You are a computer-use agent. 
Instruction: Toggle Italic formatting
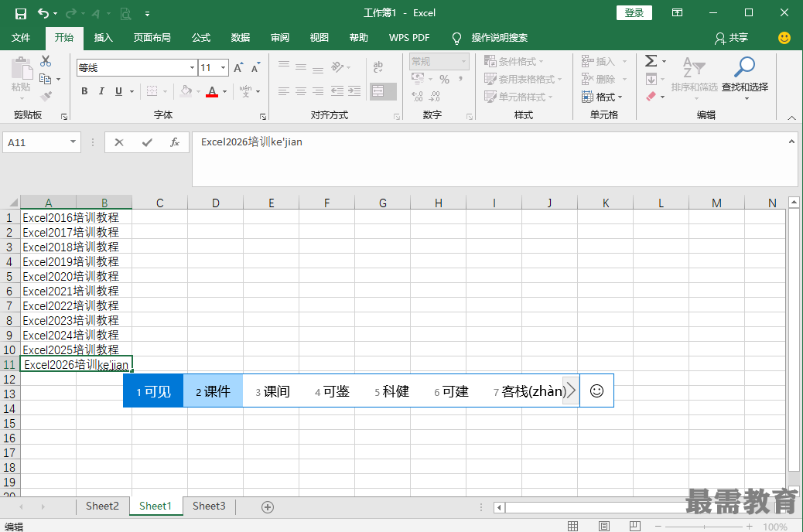(101, 91)
